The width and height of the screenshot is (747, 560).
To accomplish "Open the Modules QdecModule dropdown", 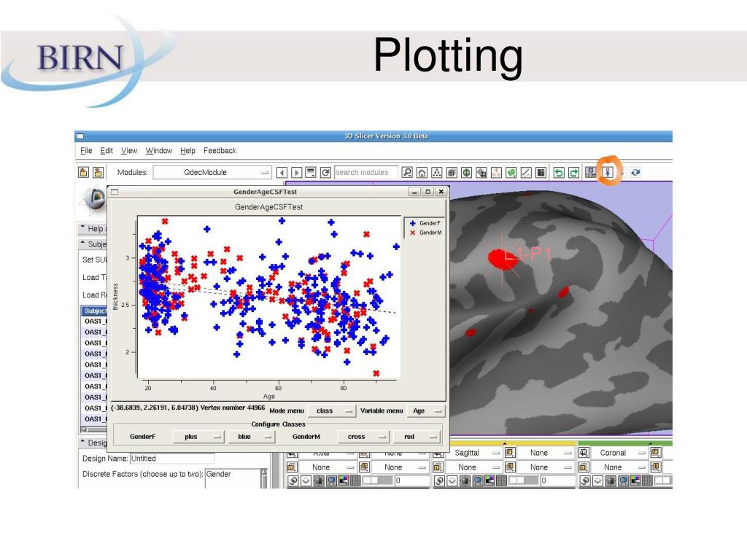I will 212,172.
